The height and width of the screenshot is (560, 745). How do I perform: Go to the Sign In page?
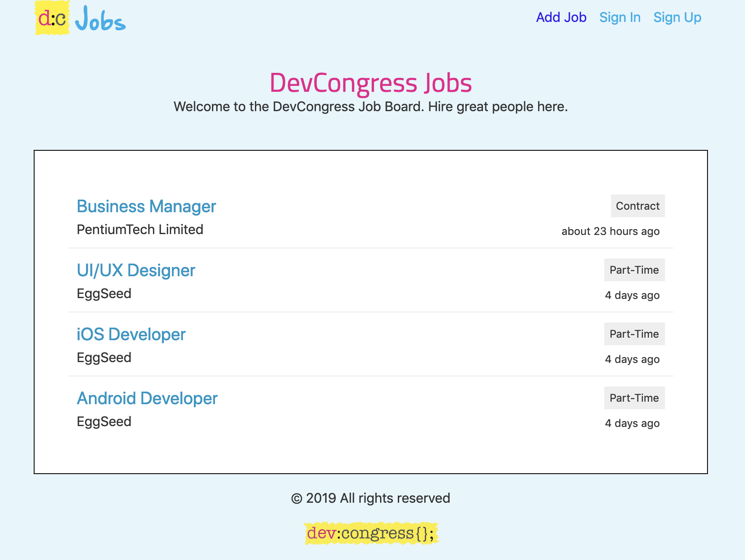tap(619, 17)
